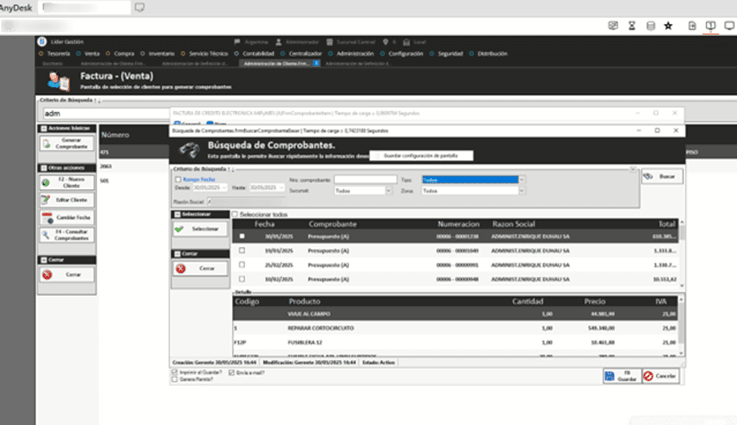Click the AnyDesk favorites star icon
This screenshot has height=425, width=737.
(668, 26)
